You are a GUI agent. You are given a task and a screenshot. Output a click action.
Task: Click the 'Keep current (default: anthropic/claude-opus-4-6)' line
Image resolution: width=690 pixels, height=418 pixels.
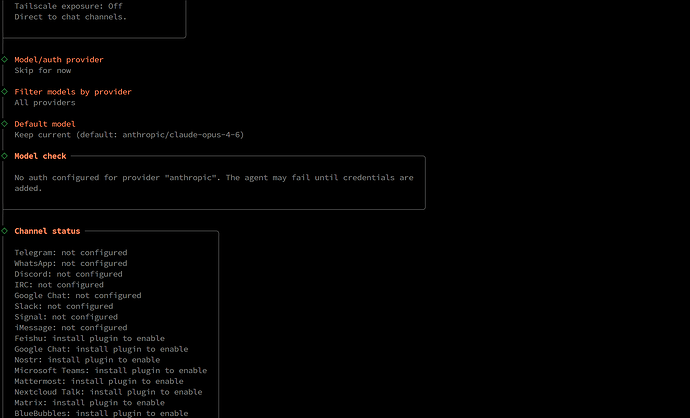click(x=129, y=135)
